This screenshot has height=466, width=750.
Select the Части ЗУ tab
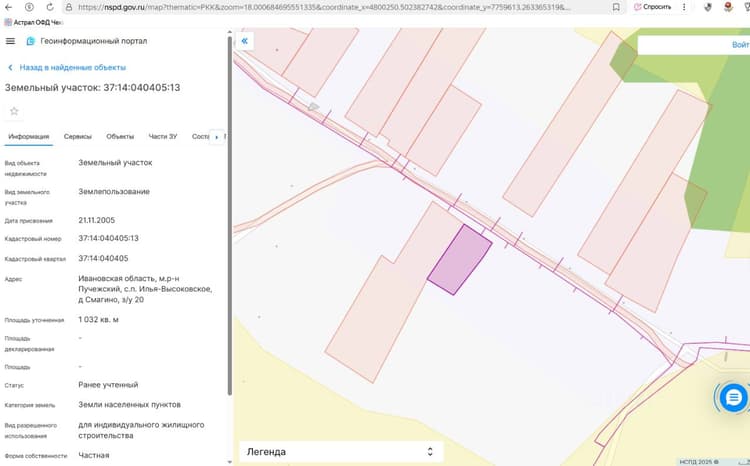click(x=163, y=136)
